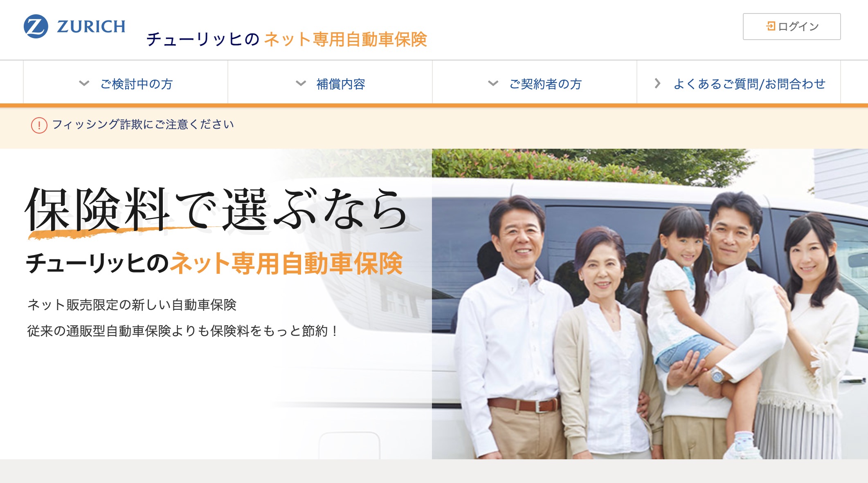Viewport: 868px width, 483px height.
Task: Click the 従来の通販型自動車保険 description line
Action: click(182, 331)
